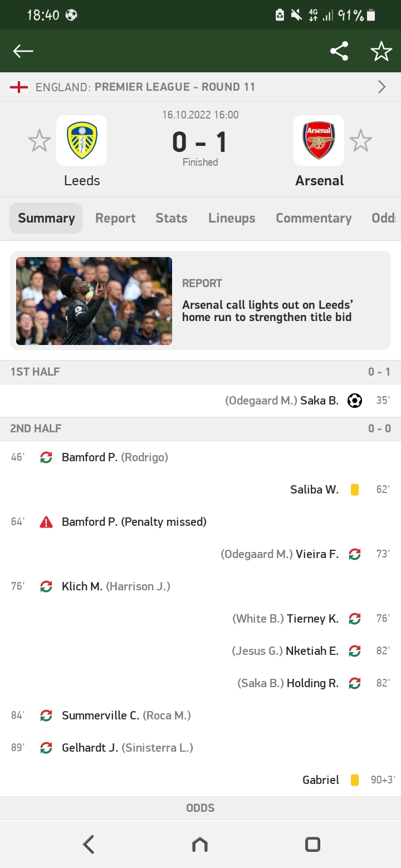The height and width of the screenshot is (868, 401).
Task: Tap the back arrow in header
Action: point(23,51)
